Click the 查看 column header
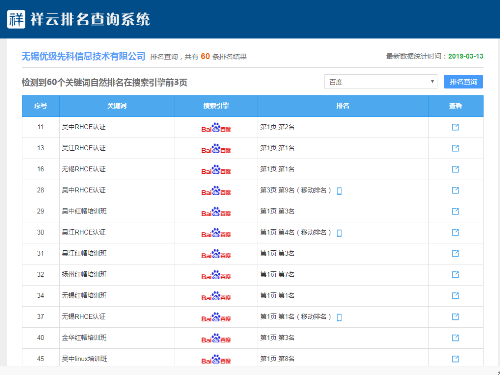Viewport: 500px width, 375px height. (x=456, y=106)
